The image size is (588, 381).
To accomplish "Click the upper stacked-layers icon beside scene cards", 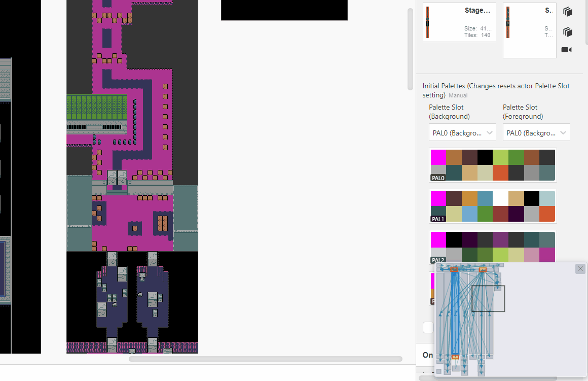I will pos(567,12).
